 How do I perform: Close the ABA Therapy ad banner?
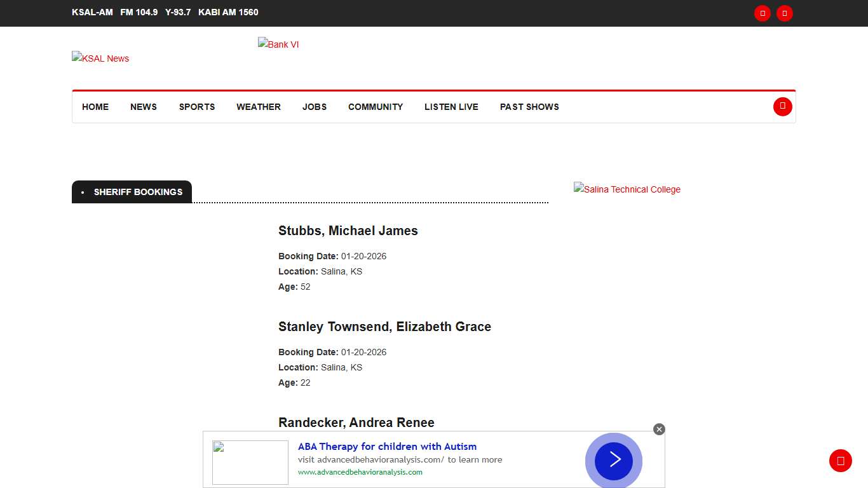pyautogui.click(x=659, y=430)
